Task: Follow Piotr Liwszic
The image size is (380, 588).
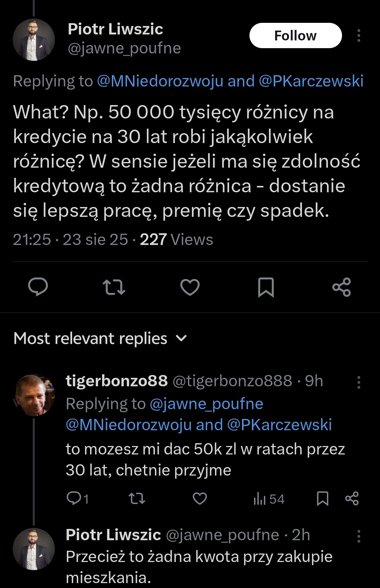Action: pyautogui.click(x=296, y=35)
